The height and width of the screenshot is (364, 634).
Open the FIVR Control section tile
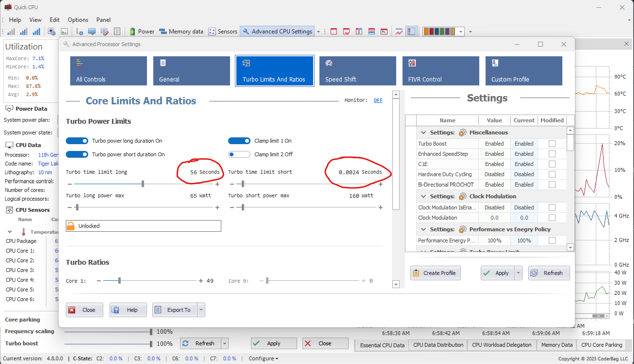441,71
